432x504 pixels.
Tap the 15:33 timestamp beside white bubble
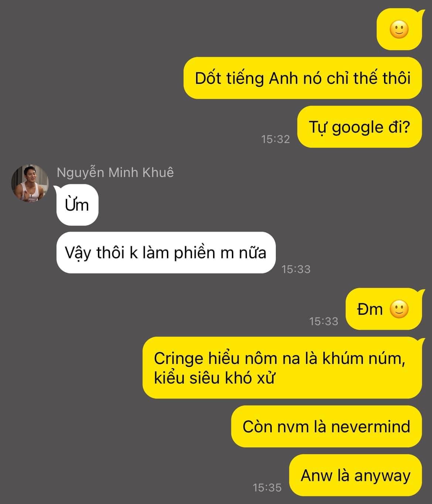(x=296, y=269)
